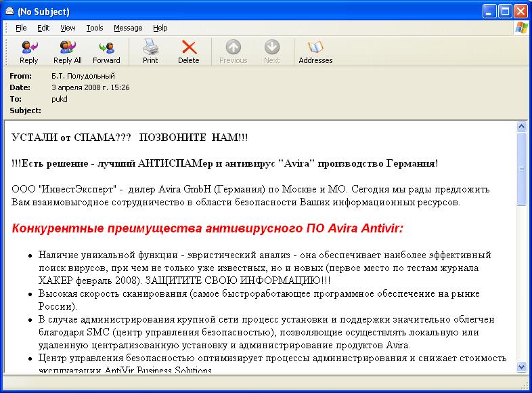Click the line starting !!!Есть решение
The image size is (532, 393).
pyautogui.click(x=225, y=163)
